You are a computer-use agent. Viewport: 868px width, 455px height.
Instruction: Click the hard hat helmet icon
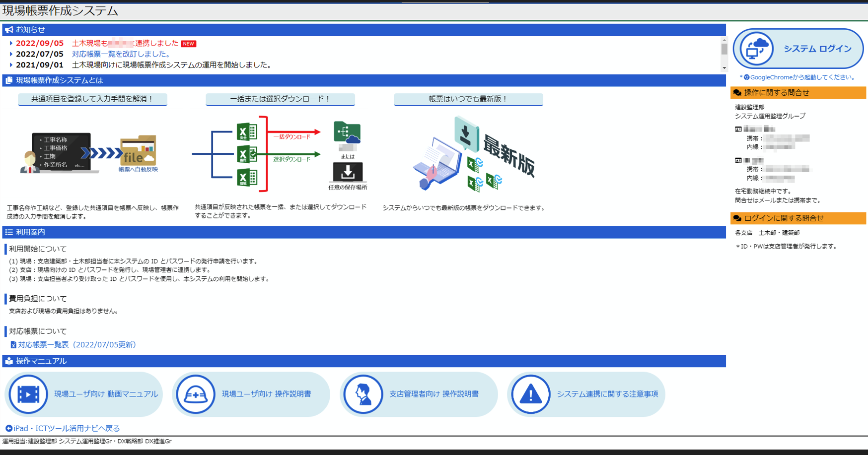tap(196, 394)
